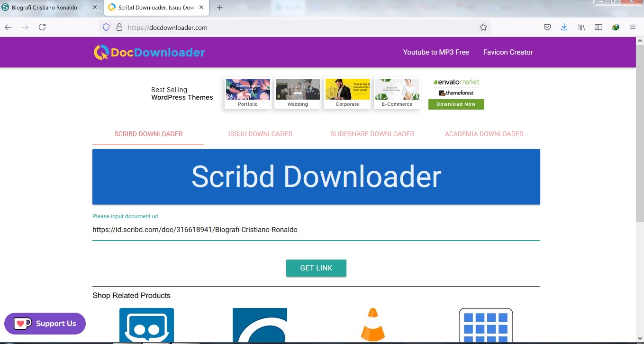Reload the current page
Viewport: 644px width, 344px height.
pos(42,28)
